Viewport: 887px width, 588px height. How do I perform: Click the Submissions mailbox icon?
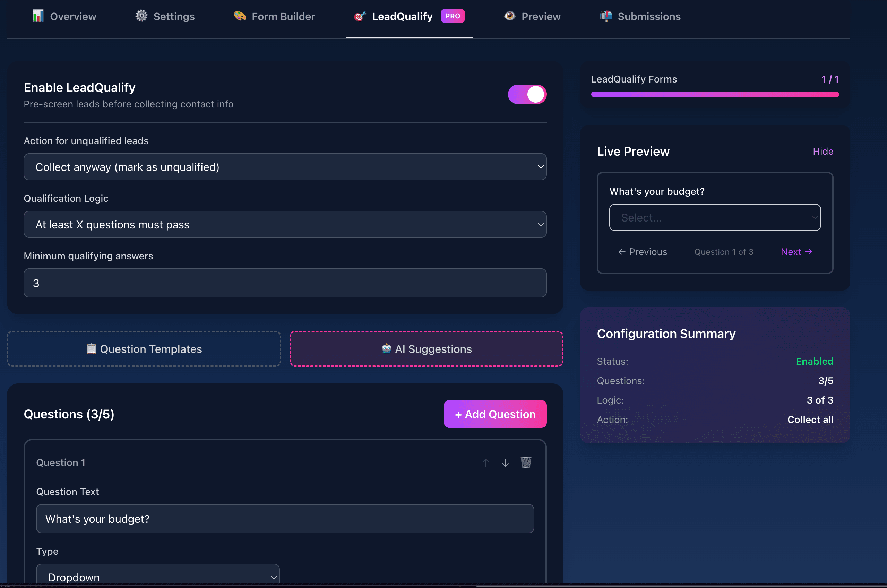coord(605,16)
